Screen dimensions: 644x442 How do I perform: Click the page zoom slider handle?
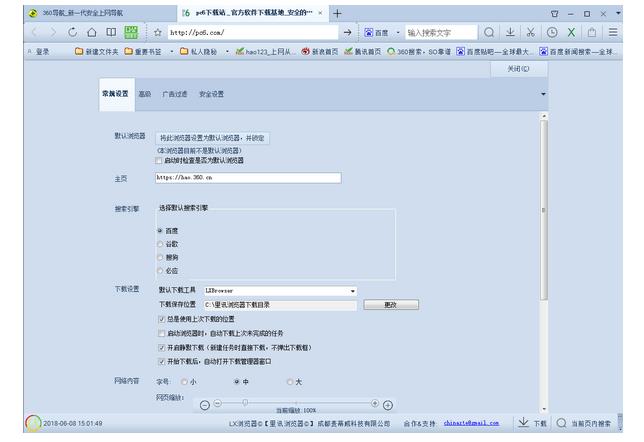tap(245, 403)
